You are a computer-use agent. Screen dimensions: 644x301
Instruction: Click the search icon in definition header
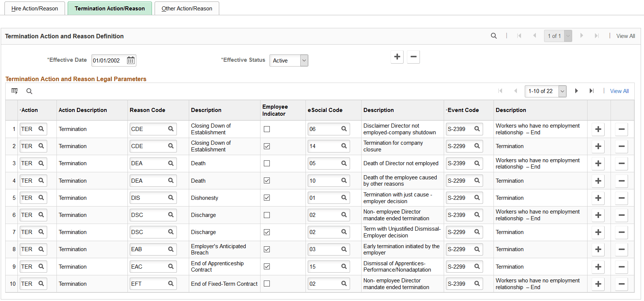coord(494,36)
